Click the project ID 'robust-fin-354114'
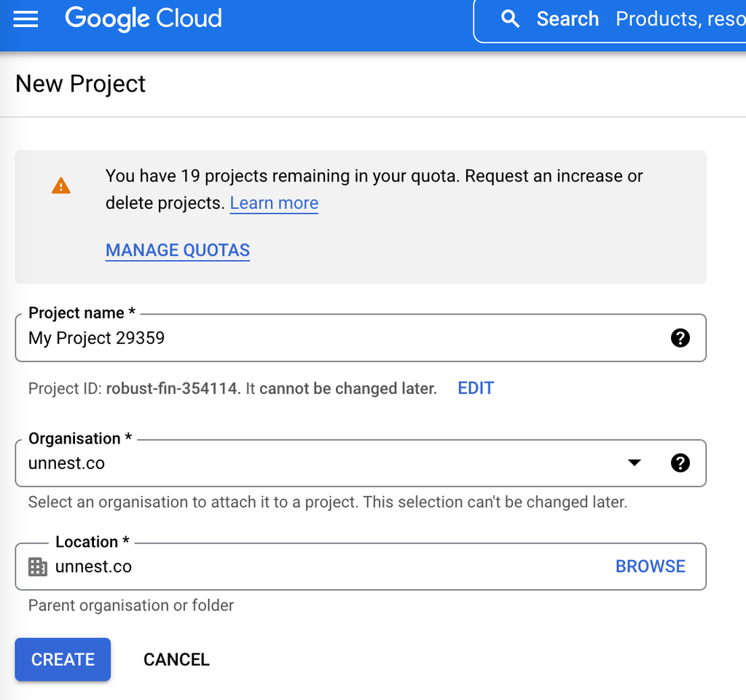Viewport: 746px width, 700px height. 171,388
